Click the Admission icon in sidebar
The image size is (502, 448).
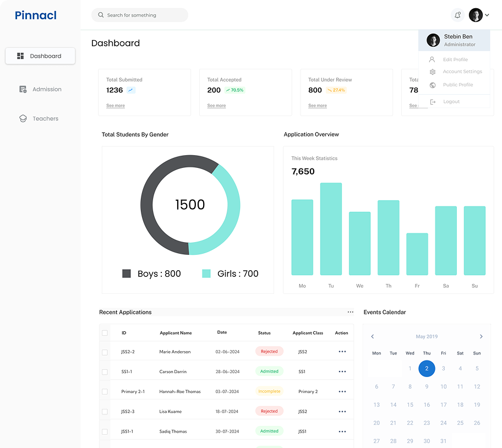click(23, 89)
